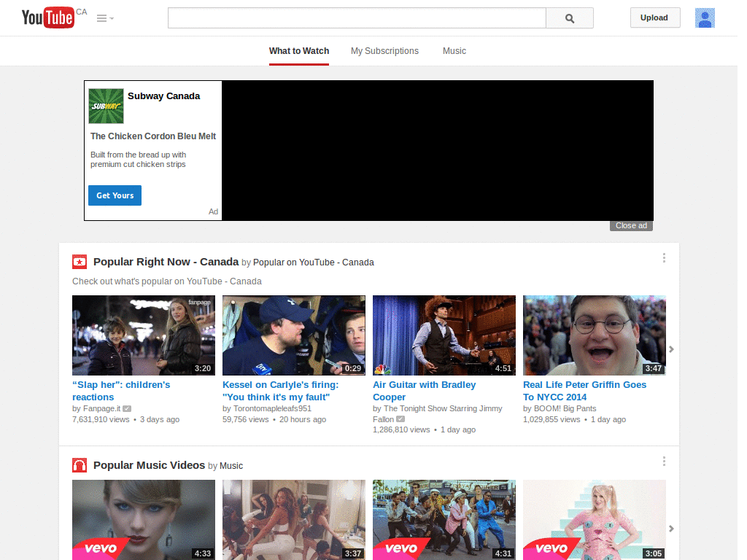The height and width of the screenshot is (560, 747).
Task: Click Air Guitar with Bradley Cooper title
Action: (424, 391)
